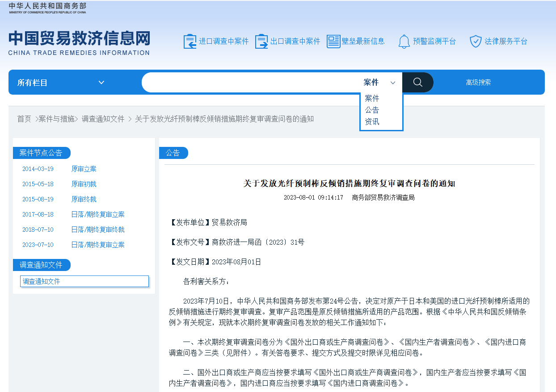This screenshot has width=556, height=392.
Task: Click the publisher 商务部贸易救济调查局
Action: (383, 197)
